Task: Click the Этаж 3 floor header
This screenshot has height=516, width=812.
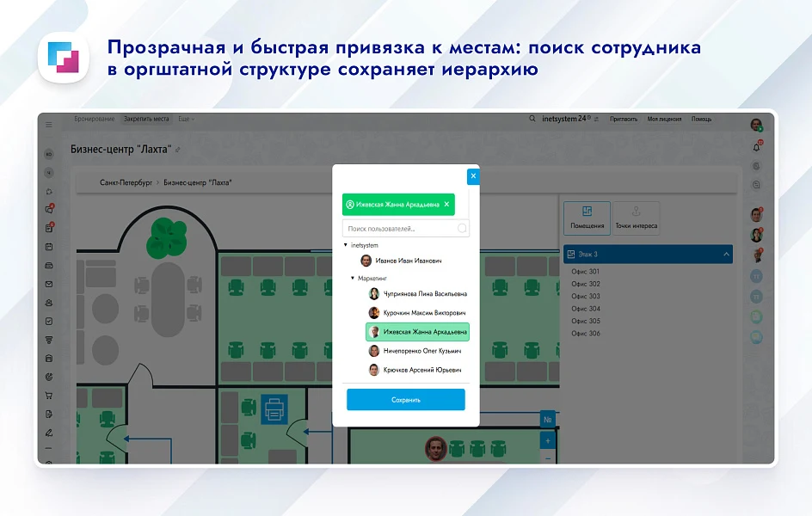Action: (x=648, y=254)
